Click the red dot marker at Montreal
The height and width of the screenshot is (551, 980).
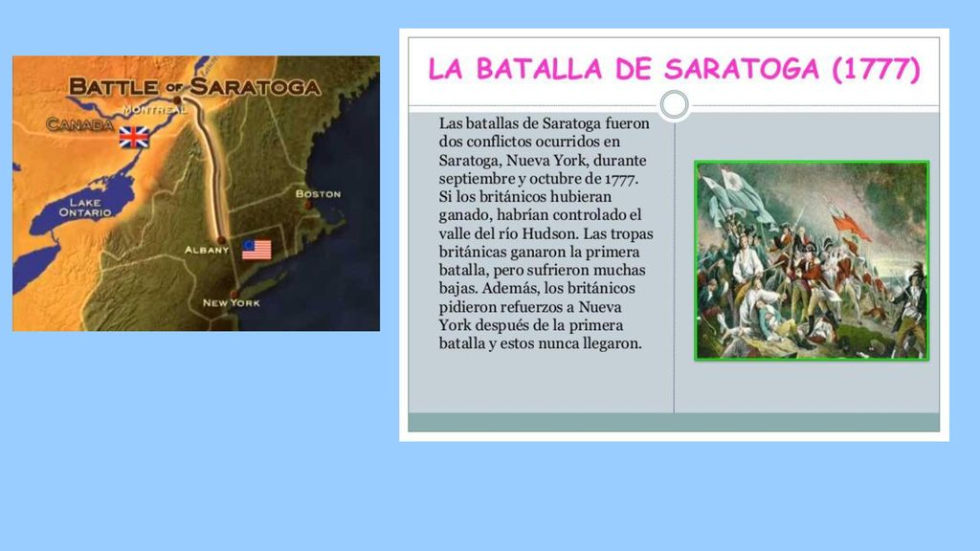point(177,99)
